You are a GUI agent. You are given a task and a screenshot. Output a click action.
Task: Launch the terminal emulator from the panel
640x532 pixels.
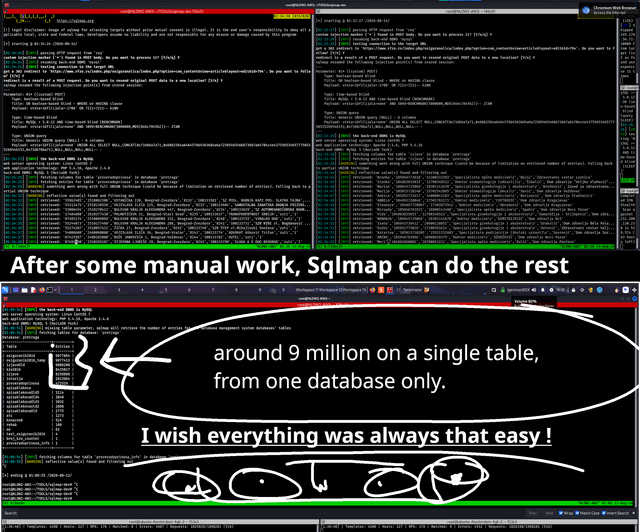(x=50, y=290)
